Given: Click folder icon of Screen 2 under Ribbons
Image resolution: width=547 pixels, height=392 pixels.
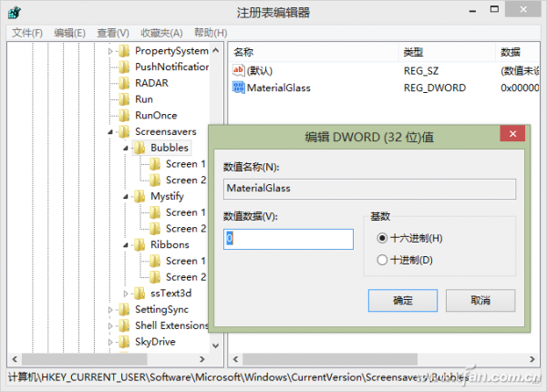Looking at the screenshot, I should [155, 277].
